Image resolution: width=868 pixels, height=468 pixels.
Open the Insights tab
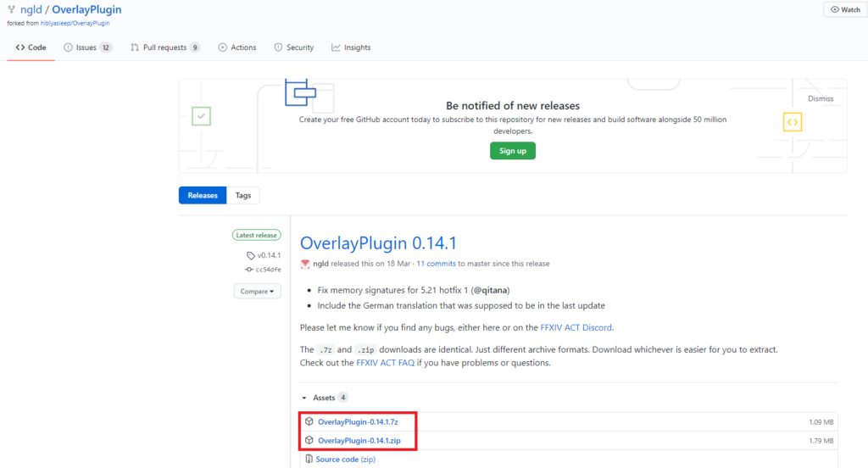point(351,47)
